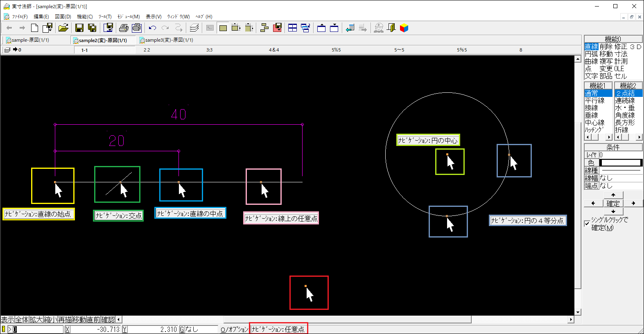Click the command input field at bottom
This screenshot has height=334, width=644.
click(x=38, y=329)
